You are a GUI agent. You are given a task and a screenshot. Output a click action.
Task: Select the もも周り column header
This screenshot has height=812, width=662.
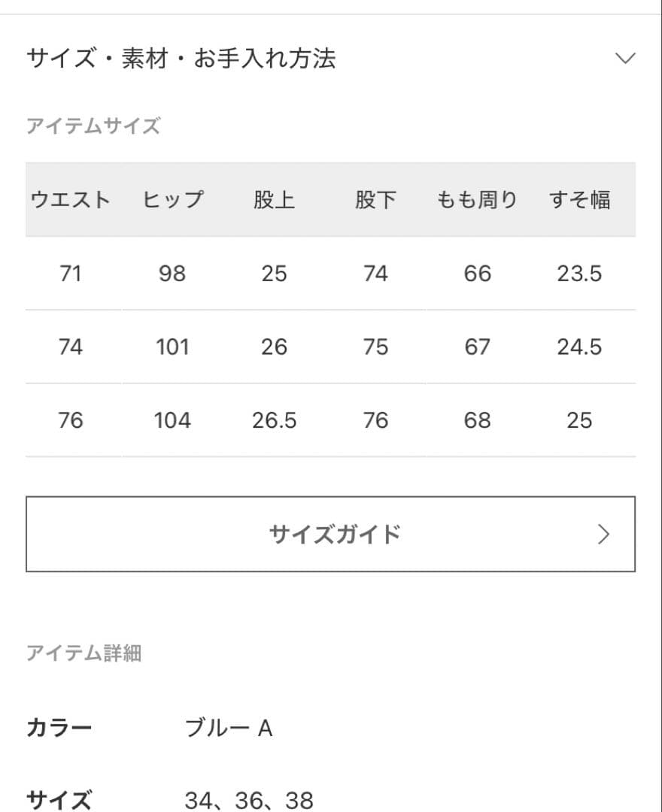477,198
